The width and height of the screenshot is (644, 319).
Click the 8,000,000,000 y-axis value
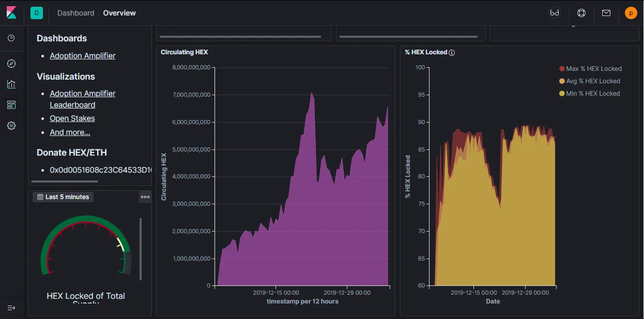190,68
